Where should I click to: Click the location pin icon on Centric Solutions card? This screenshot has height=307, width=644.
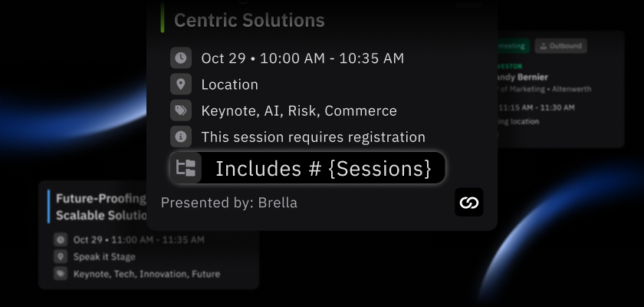pyautogui.click(x=180, y=84)
